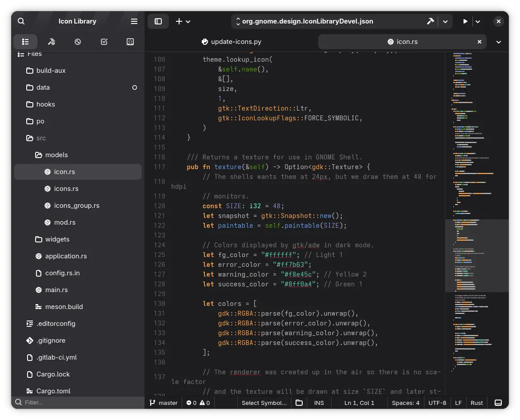Click the project tree list icon
The width and height of the screenshot is (520, 420).
pyautogui.click(x=25, y=42)
